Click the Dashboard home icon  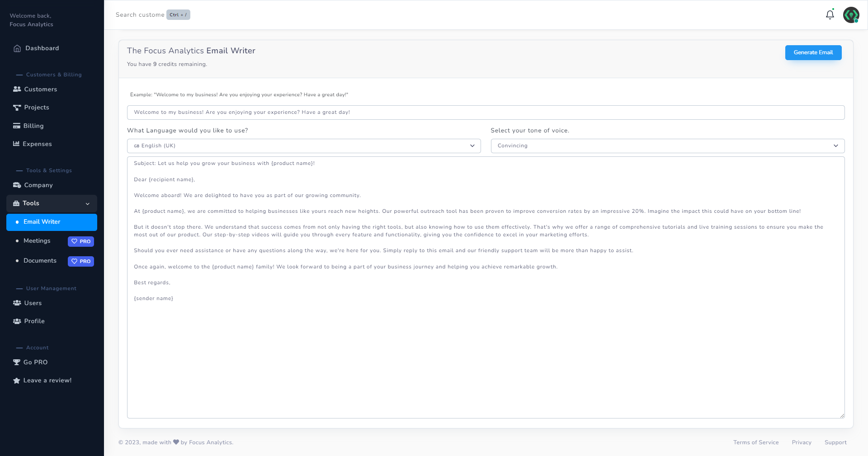click(17, 48)
